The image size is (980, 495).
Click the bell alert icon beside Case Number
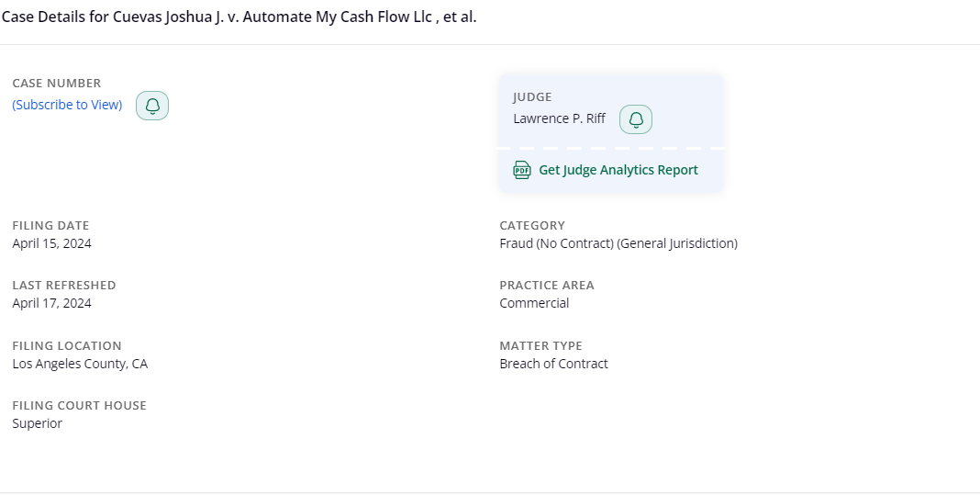[152, 106]
